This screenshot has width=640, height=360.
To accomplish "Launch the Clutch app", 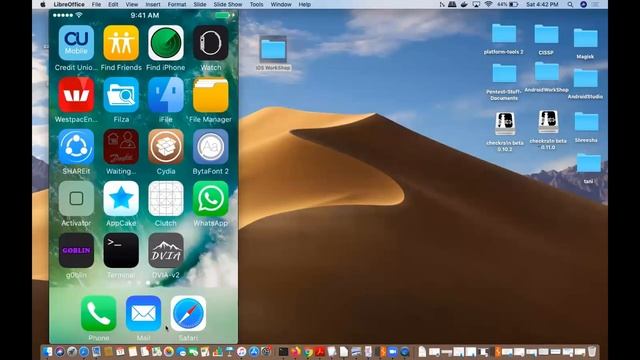I will coord(166,198).
